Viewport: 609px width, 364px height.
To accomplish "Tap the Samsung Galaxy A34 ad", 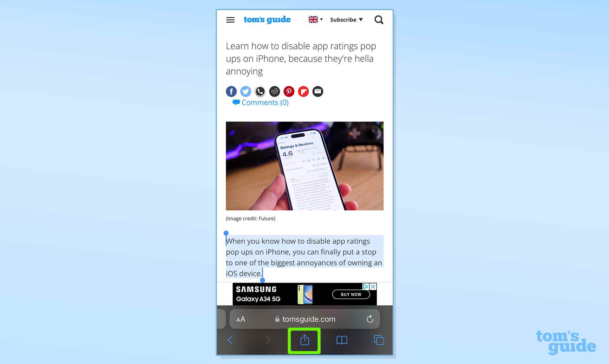I will point(304,294).
